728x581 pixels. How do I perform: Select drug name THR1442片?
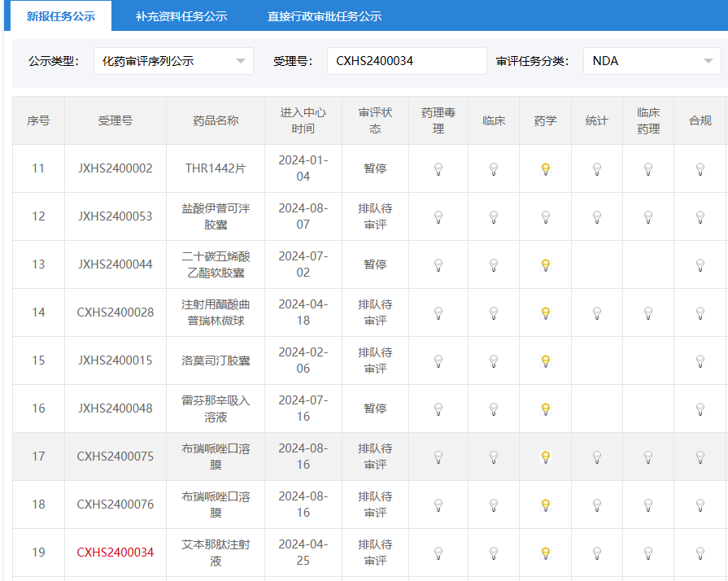pyautogui.click(x=216, y=168)
